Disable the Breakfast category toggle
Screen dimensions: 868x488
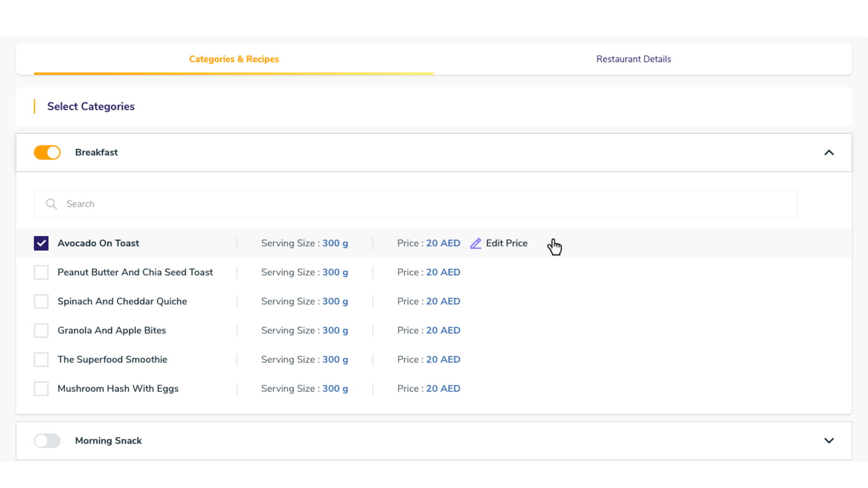tap(47, 152)
